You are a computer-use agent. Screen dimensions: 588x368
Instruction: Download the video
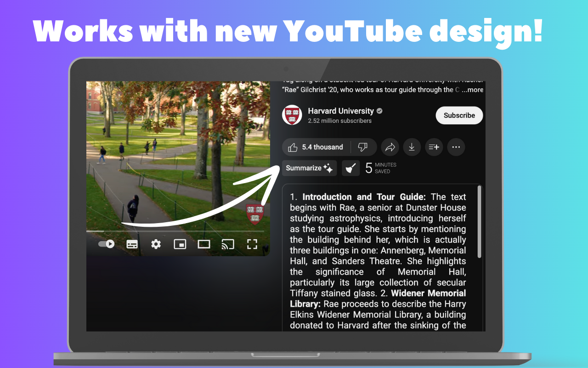click(412, 147)
